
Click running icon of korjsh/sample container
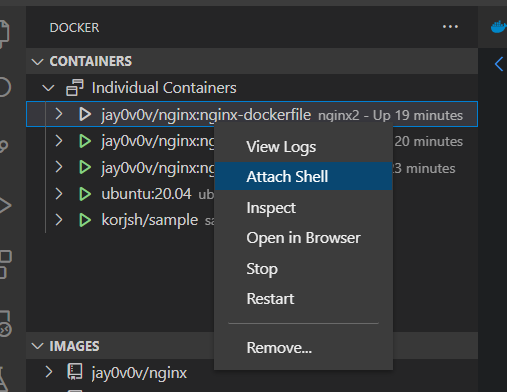point(85,220)
